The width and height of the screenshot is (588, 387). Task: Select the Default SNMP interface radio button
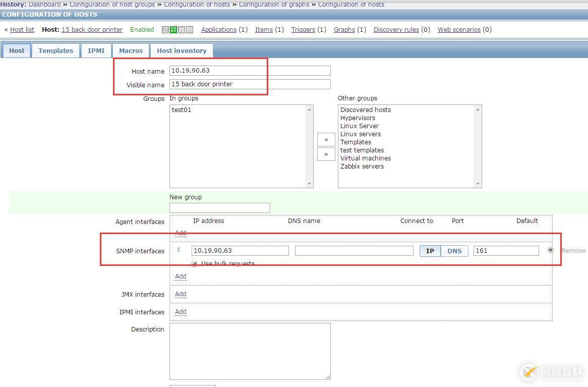(x=550, y=250)
